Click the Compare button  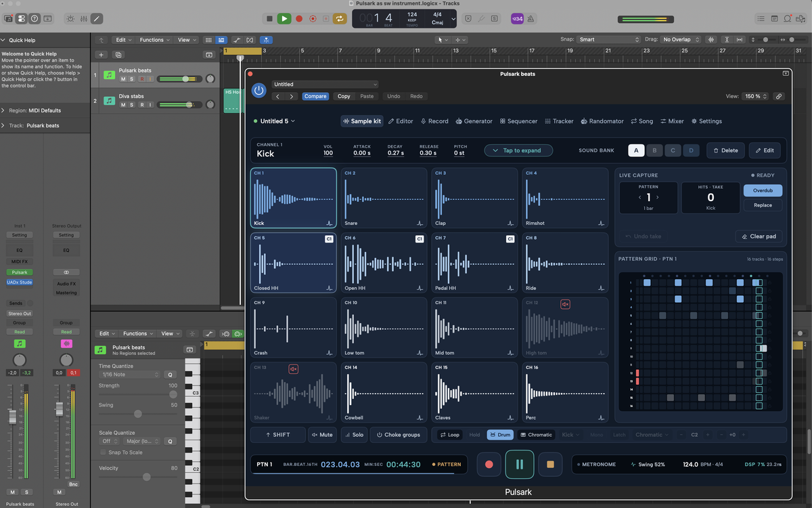click(x=315, y=96)
